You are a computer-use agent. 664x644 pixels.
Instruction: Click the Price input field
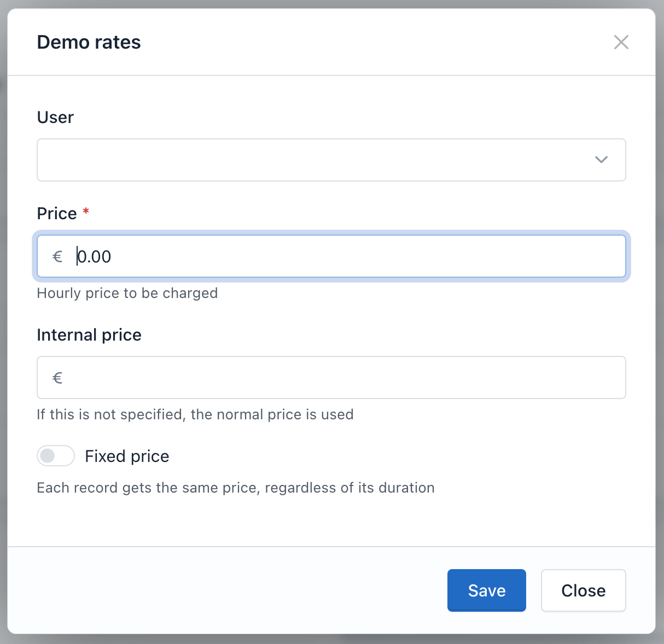coord(331,256)
